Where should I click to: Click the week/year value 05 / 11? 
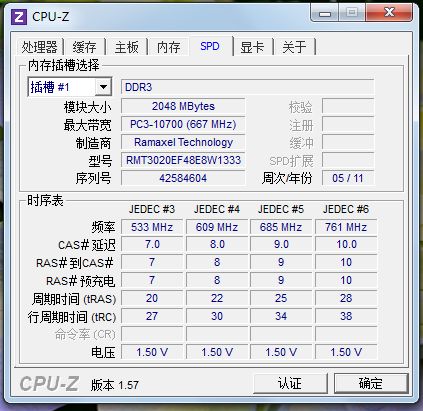(x=348, y=178)
